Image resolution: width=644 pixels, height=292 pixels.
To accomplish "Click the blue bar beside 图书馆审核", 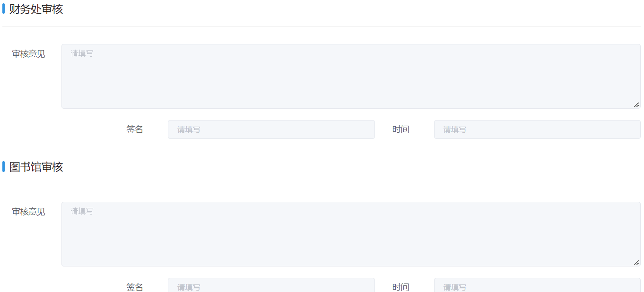I will 3,167.
